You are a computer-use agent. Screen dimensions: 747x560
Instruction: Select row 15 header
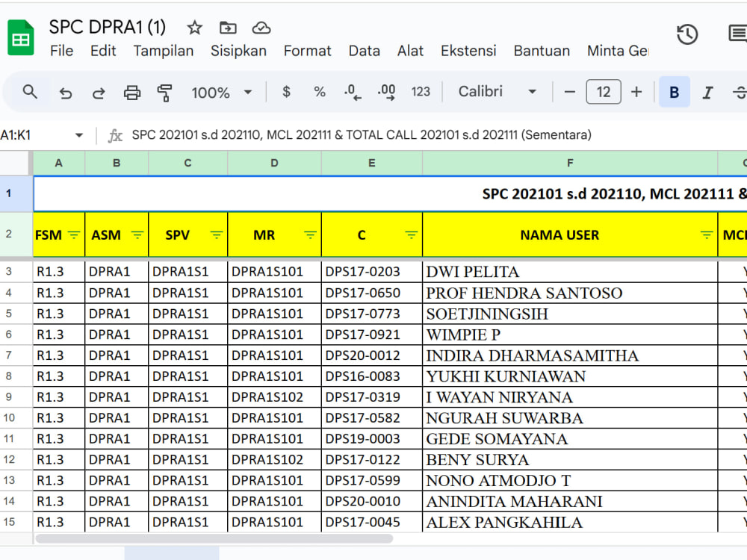[16, 522]
